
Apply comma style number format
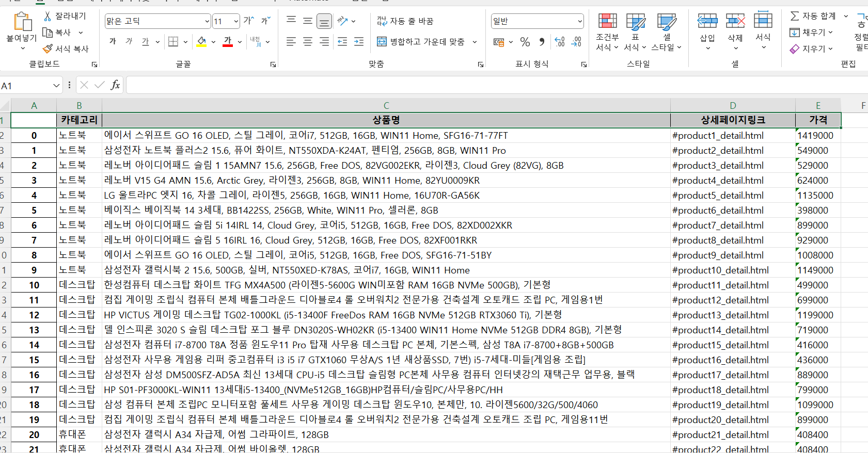tap(542, 42)
